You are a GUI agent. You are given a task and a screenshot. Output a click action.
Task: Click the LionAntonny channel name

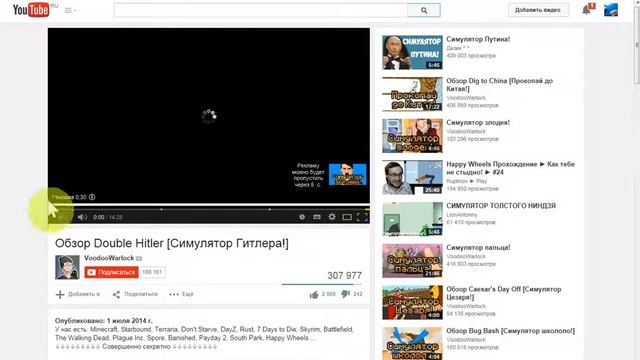point(462,215)
